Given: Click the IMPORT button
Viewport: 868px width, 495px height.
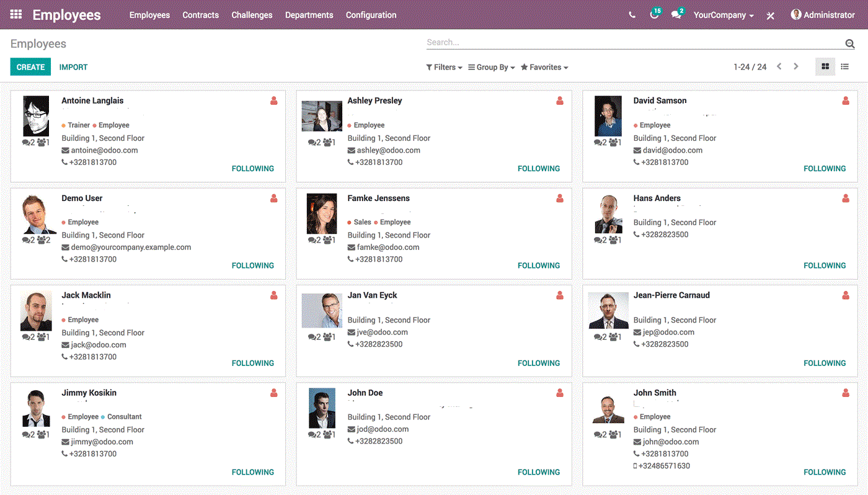Looking at the screenshot, I should (73, 67).
